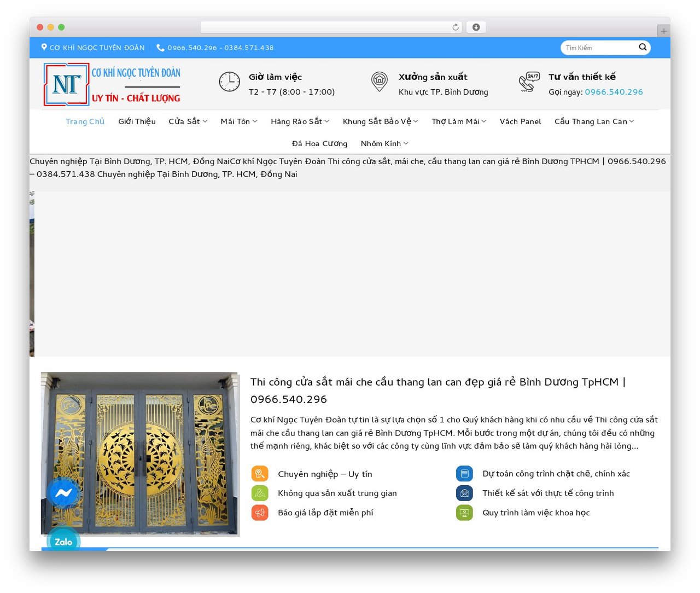Click the browser download icon
The image size is (700, 593).
pyautogui.click(x=476, y=27)
